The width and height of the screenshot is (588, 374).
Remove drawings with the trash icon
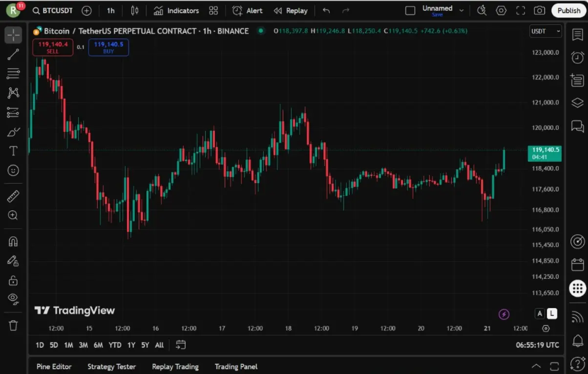tap(13, 325)
